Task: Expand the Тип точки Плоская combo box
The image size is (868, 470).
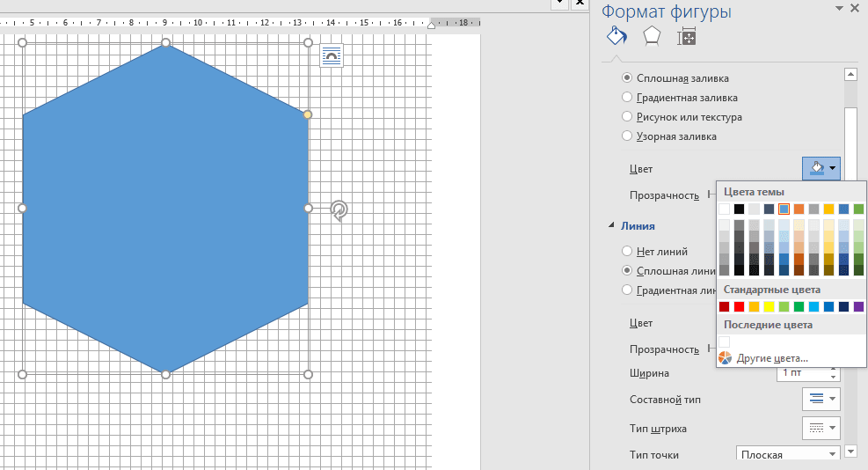Action: coord(787,455)
